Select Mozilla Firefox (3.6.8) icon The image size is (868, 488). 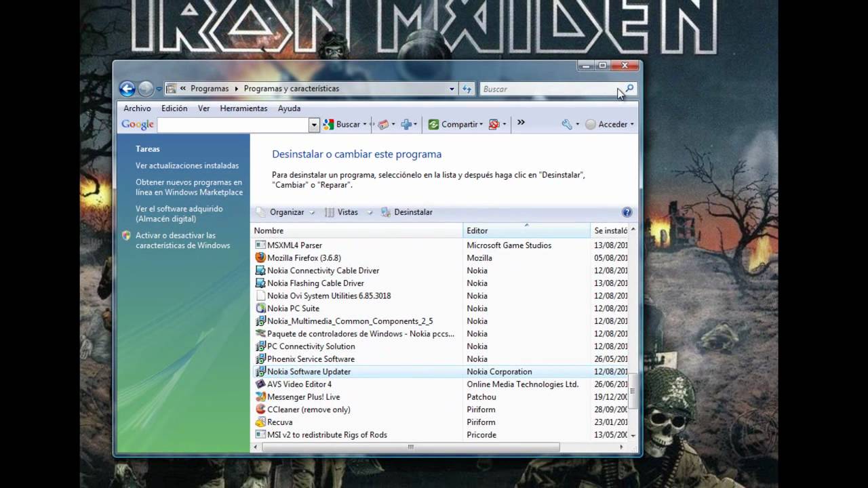[x=260, y=258]
